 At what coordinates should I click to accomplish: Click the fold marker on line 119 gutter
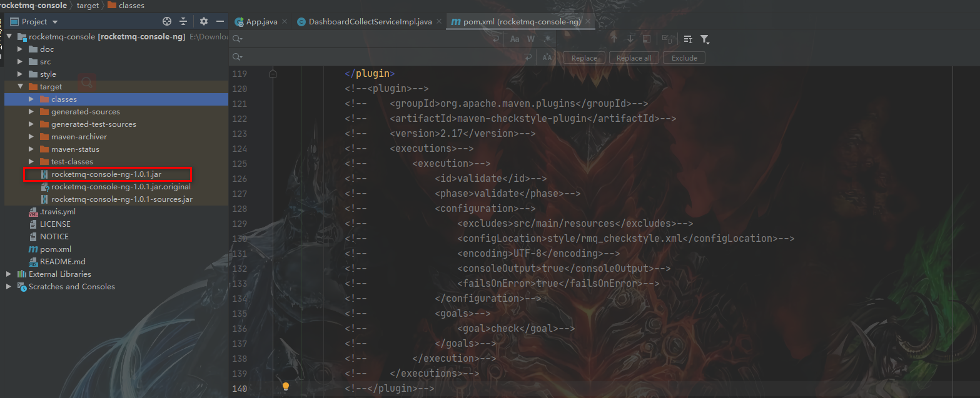(273, 74)
